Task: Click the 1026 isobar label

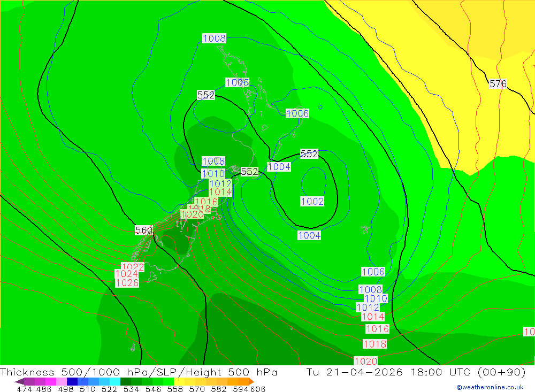Action: (x=127, y=283)
